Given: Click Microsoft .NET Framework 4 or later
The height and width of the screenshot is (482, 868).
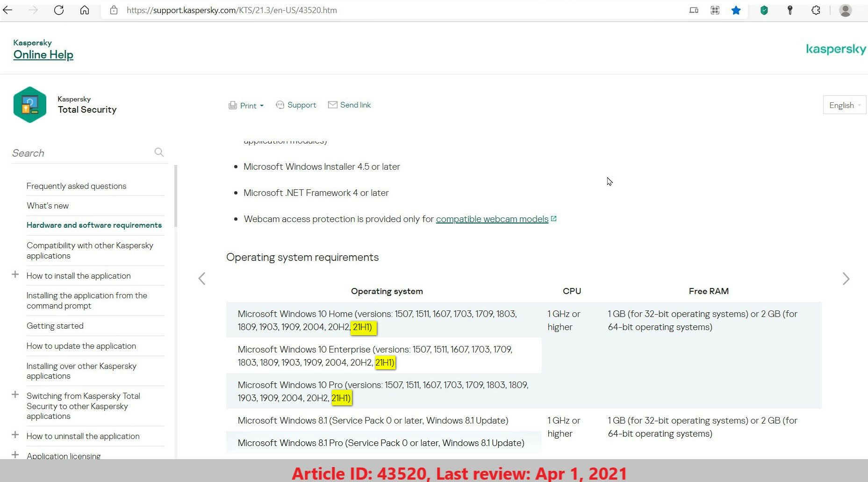Looking at the screenshot, I should coord(316,193).
